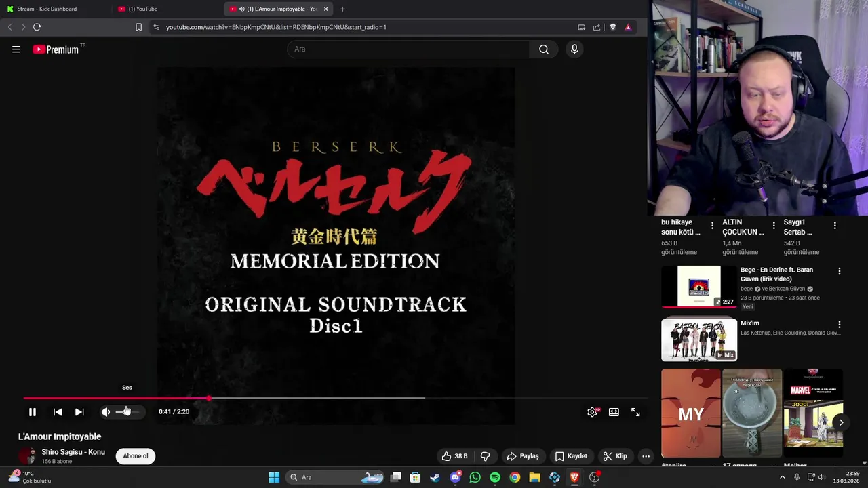Open Steam from the taskbar

point(435,477)
